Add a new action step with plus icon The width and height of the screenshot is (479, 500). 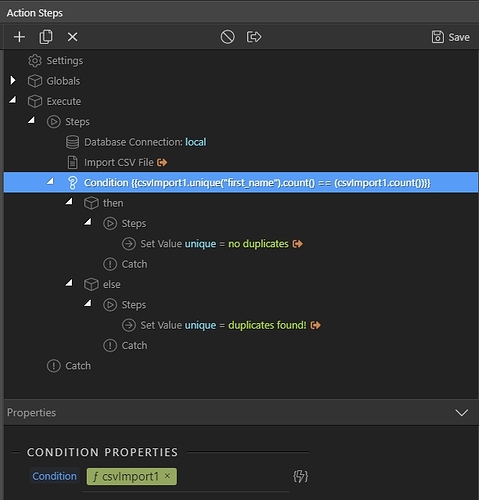click(19, 37)
